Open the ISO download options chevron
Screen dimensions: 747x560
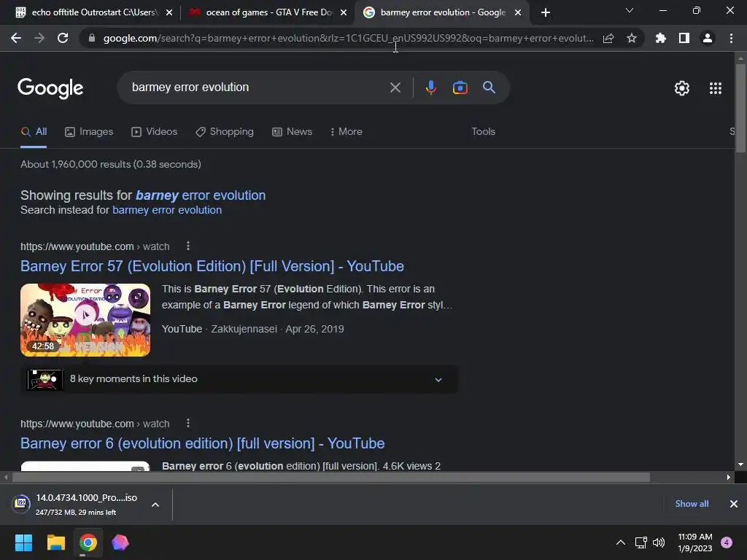[155, 505]
